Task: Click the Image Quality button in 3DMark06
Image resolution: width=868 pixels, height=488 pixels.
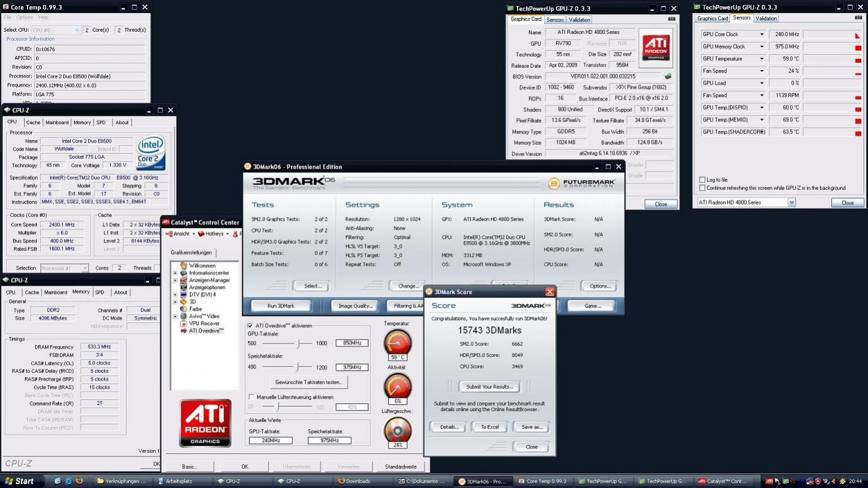Action: pyautogui.click(x=355, y=306)
